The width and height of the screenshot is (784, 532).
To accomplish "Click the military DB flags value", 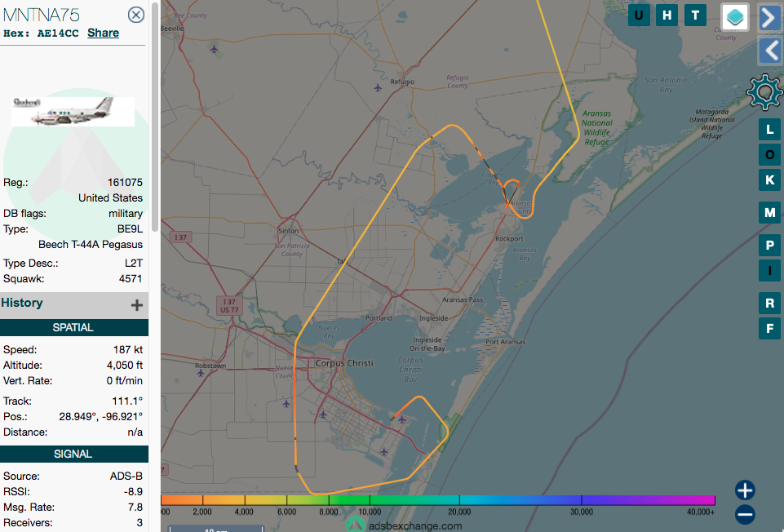I will 126,214.
